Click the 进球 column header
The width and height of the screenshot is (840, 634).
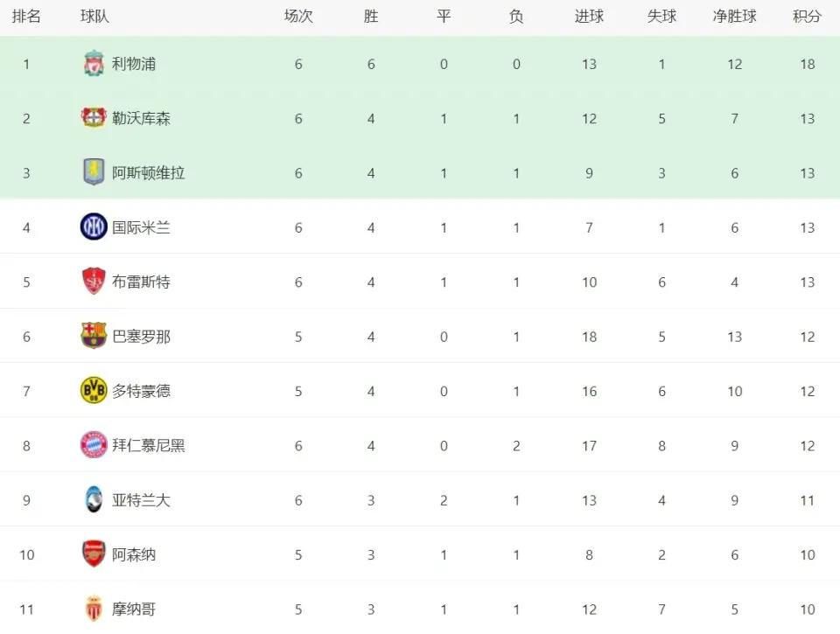(589, 16)
